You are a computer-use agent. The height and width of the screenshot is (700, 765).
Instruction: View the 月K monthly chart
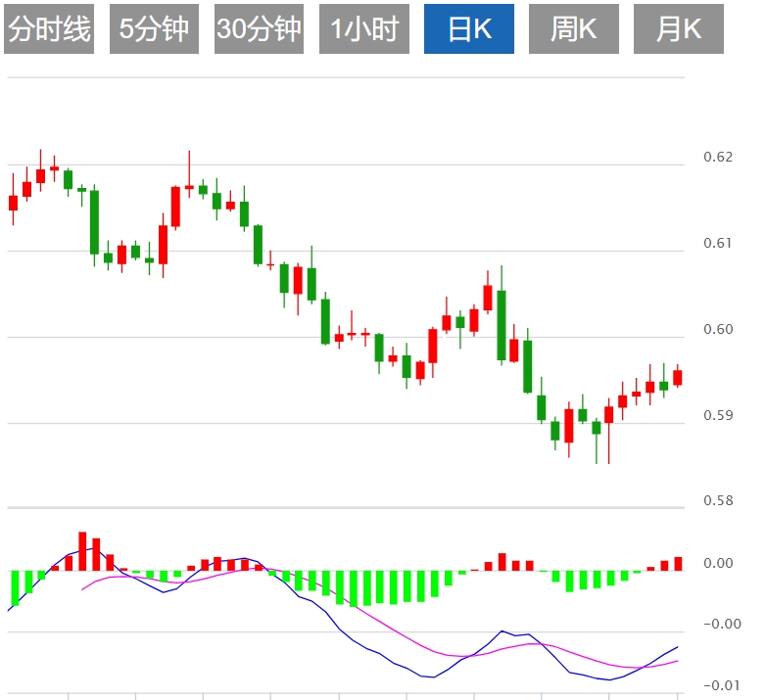(678, 29)
